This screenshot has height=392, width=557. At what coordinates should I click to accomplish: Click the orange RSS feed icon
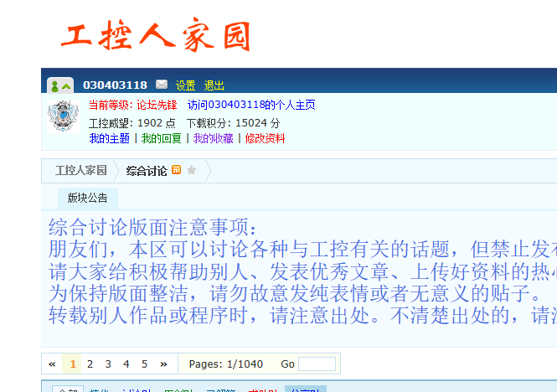[176, 170]
